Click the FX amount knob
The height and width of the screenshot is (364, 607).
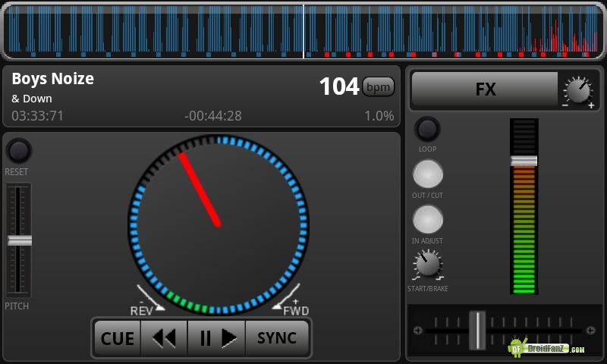coord(578,91)
